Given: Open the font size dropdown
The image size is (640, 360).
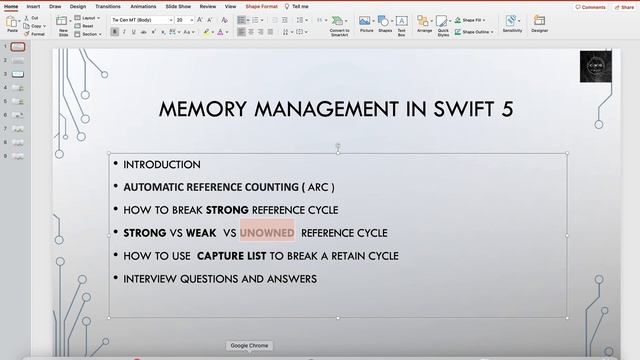Looking at the screenshot, I should pos(192,20).
